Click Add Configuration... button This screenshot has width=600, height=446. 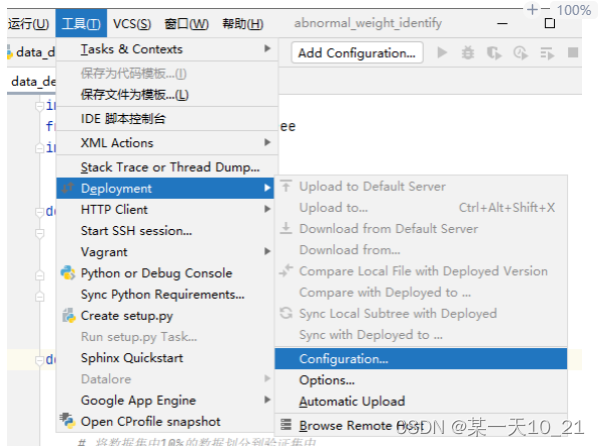pos(357,52)
